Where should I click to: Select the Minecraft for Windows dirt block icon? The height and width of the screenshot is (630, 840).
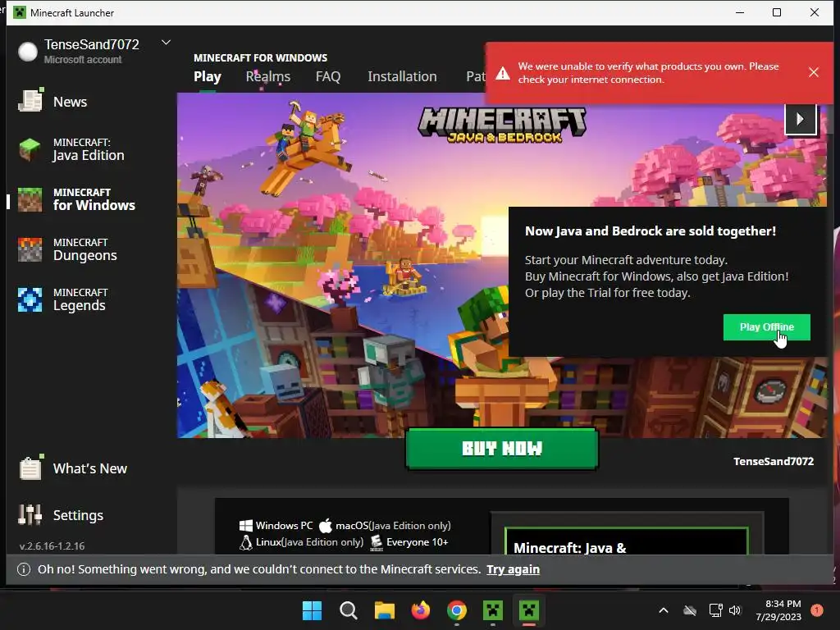tap(30, 199)
